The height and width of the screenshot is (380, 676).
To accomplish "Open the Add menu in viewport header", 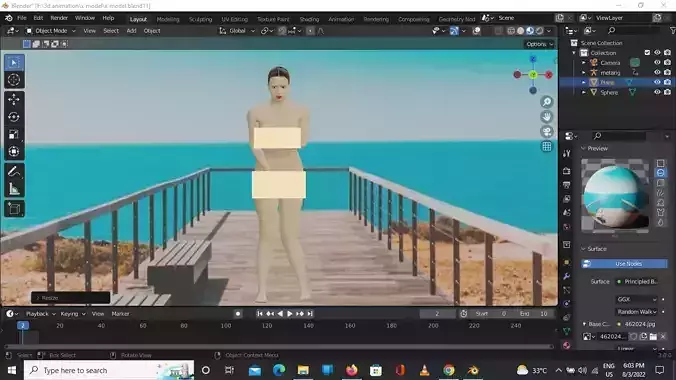I will click(x=131, y=31).
